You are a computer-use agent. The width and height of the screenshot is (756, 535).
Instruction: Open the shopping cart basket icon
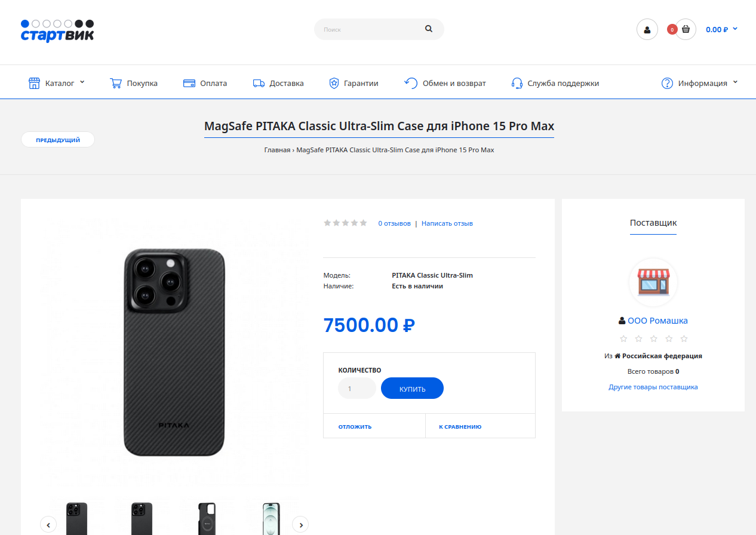pos(686,29)
